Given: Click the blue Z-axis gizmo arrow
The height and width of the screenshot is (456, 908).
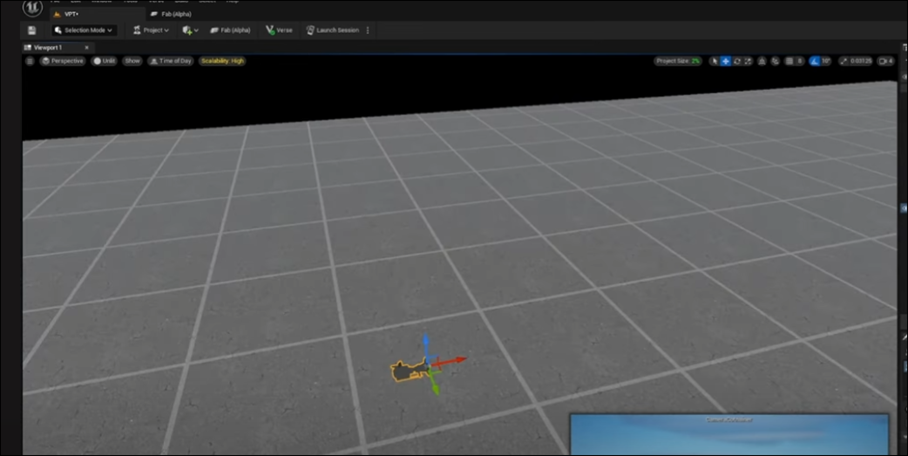Looking at the screenshot, I should [426, 342].
